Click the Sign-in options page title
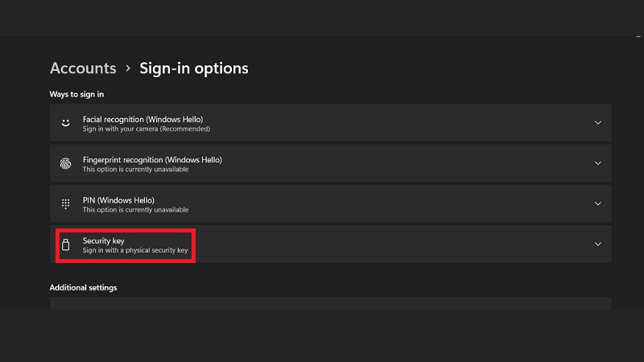Viewport: 644px width, 362px height. point(194,68)
